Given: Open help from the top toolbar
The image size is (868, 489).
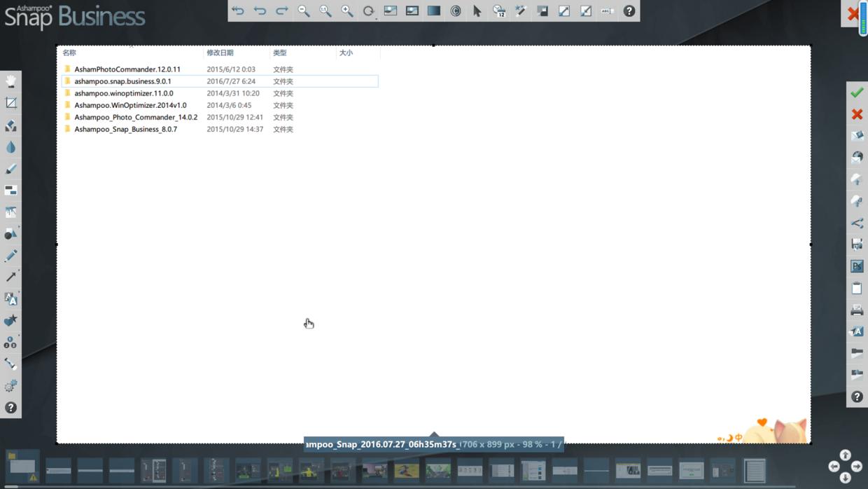Looking at the screenshot, I should click(x=629, y=11).
